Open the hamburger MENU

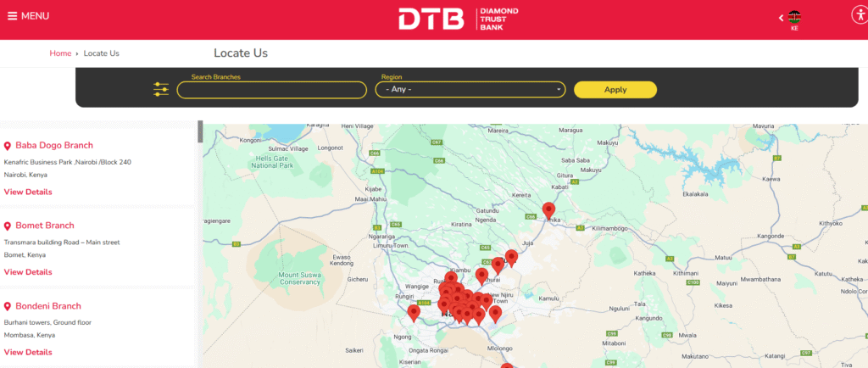(28, 16)
